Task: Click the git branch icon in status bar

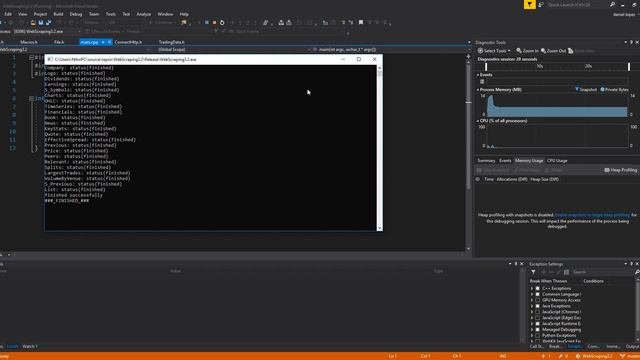Action: pos(623,356)
